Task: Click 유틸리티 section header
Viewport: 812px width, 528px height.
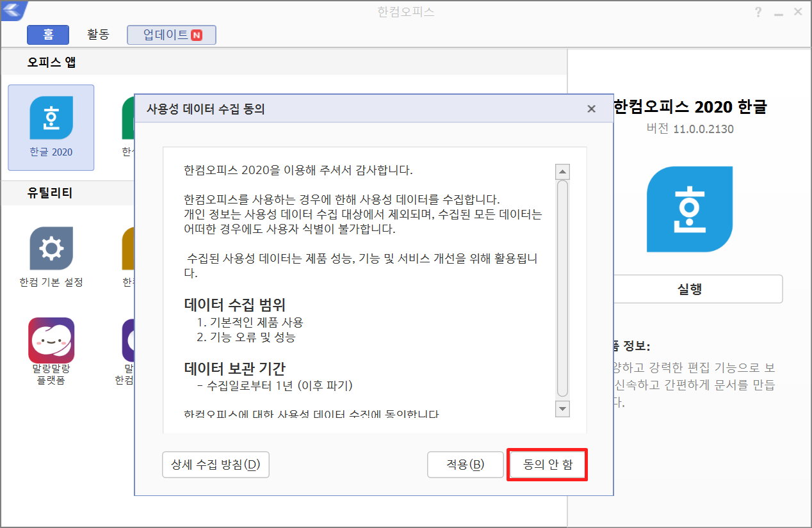Action: click(x=49, y=193)
